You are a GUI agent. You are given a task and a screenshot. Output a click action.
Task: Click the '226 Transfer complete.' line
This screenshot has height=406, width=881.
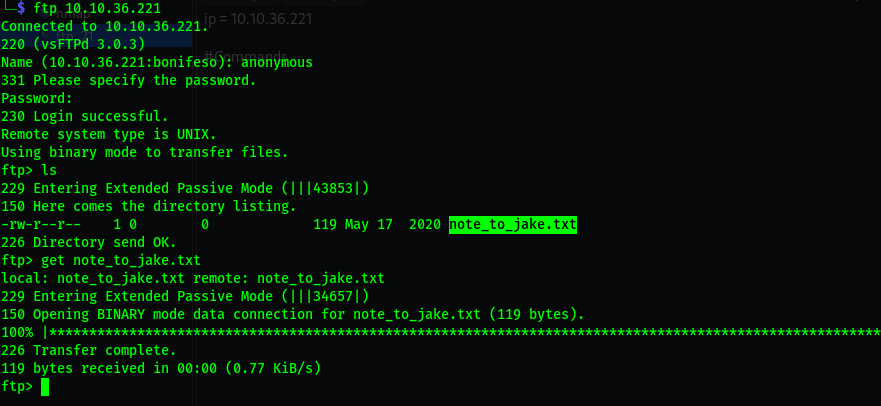point(89,351)
